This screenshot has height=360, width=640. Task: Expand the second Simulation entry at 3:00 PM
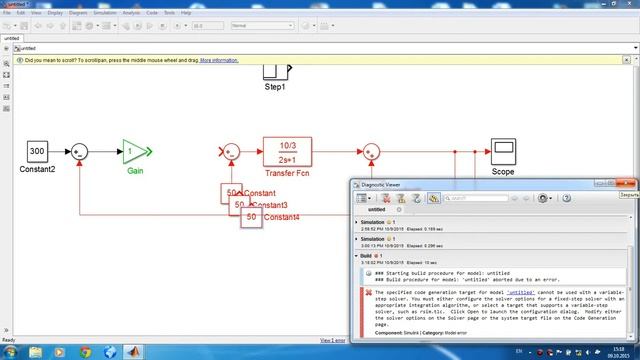coord(356,239)
